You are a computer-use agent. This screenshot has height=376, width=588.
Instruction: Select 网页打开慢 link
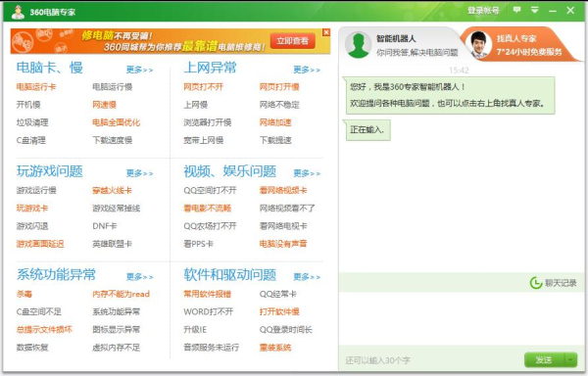click(x=279, y=87)
